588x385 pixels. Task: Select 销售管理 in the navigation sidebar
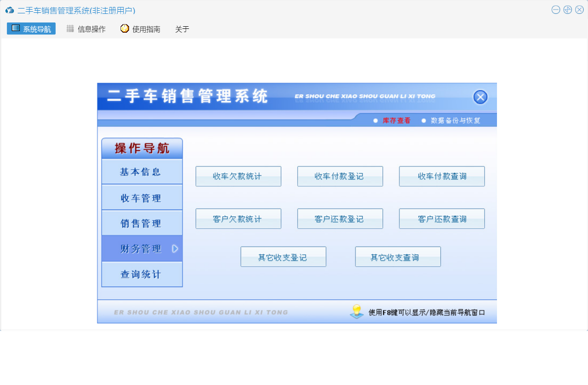(x=142, y=223)
